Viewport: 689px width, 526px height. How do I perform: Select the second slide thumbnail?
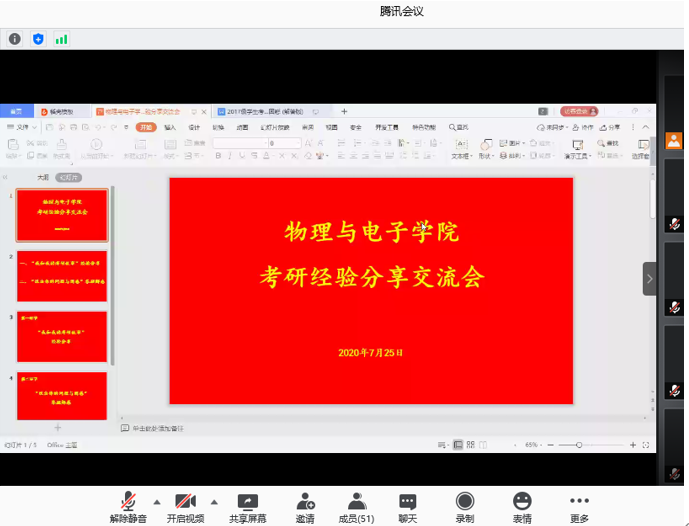click(x=61, y=274)
